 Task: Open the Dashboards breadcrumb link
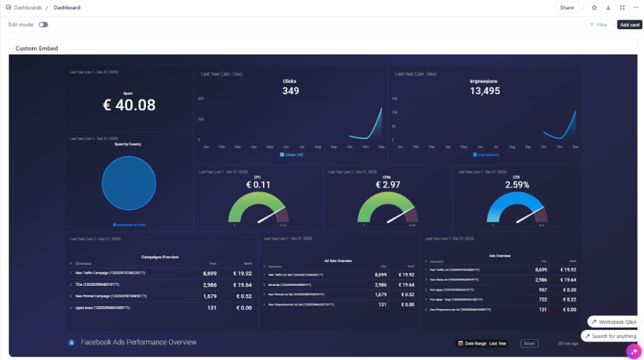click(28, 8)
